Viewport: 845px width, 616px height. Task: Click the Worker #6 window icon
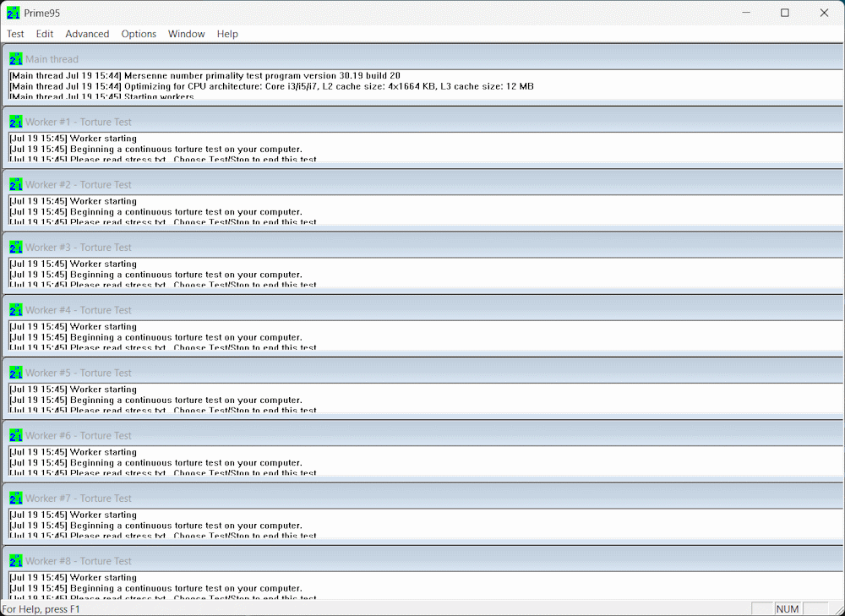click(x=15, y=435)
